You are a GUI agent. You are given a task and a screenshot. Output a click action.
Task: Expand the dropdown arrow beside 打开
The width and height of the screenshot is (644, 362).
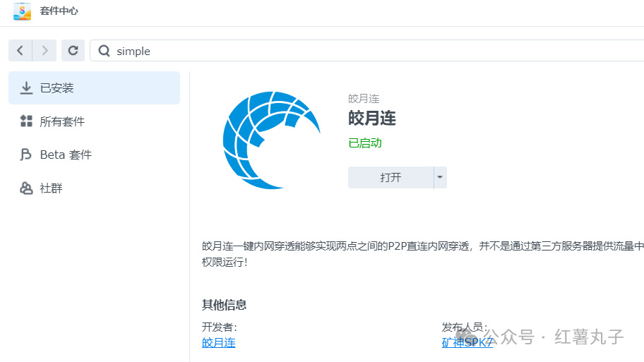[x=441, y=177]
